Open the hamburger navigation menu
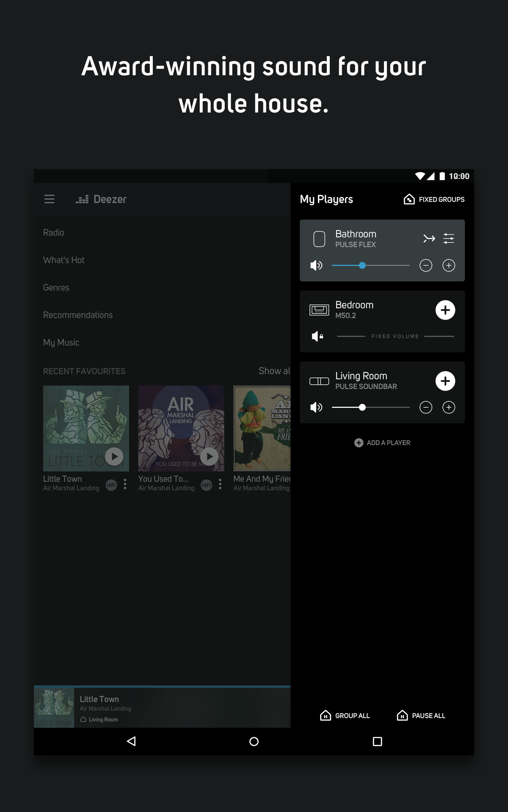The width and height of the screenshot is (508, 812). 49,199
